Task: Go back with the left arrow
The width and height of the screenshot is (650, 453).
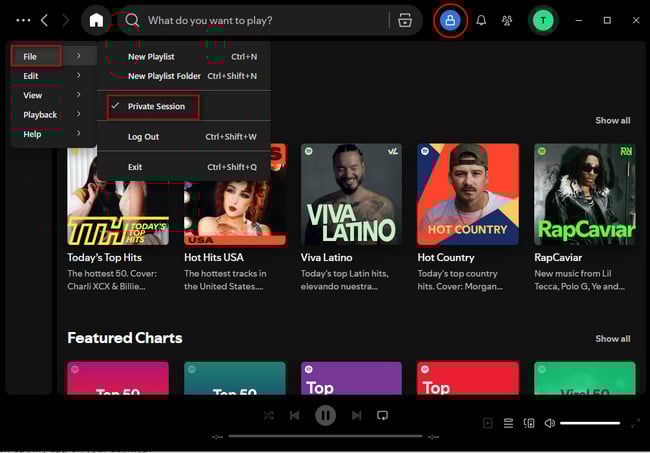Action: 45,20
